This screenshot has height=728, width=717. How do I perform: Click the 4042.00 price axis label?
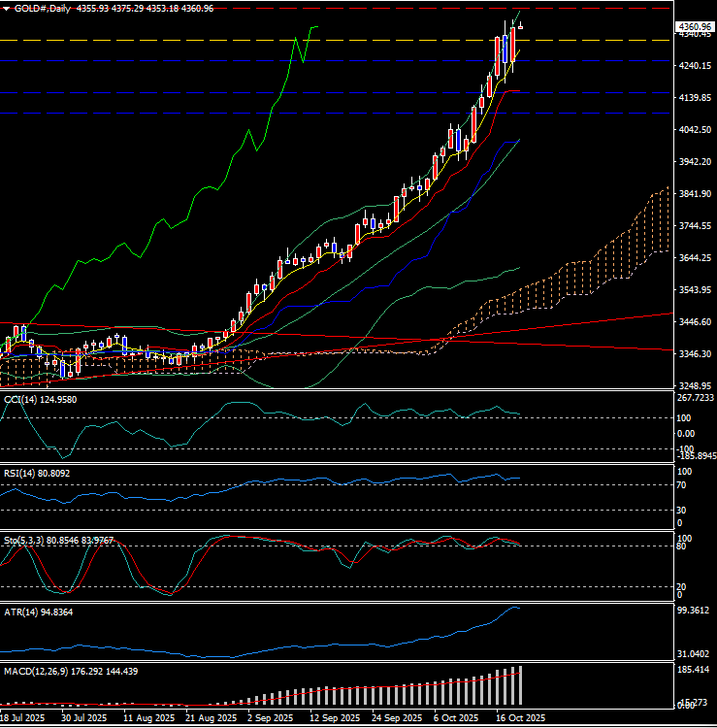pyautogui.click(x=695, y=130)
